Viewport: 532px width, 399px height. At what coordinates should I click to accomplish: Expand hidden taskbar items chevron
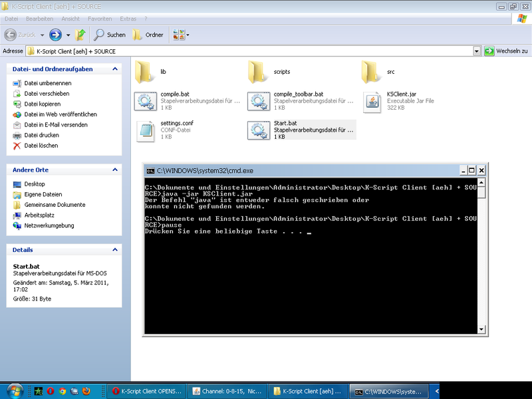pos(437,391)
